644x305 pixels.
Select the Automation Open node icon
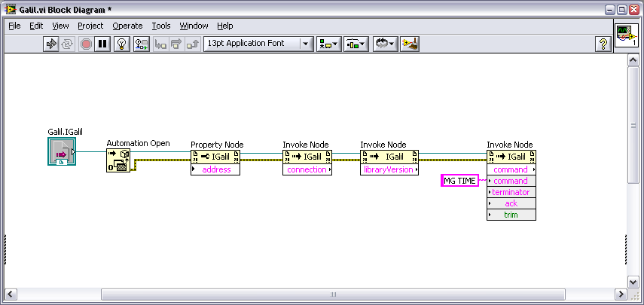point(118,160)
